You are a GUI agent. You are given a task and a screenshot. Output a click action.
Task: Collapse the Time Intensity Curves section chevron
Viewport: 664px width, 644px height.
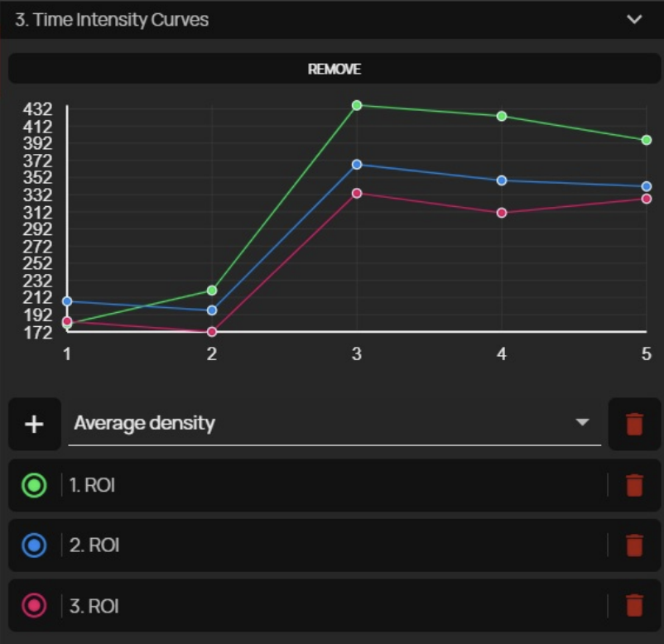coord(634,19)
